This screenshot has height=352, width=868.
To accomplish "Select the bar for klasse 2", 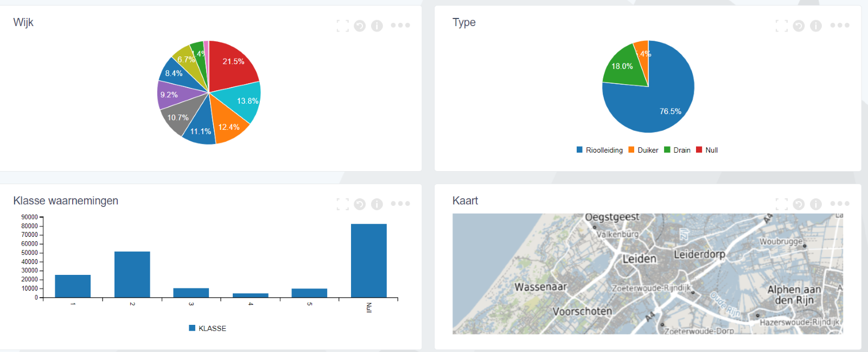I will coord(132,274).
